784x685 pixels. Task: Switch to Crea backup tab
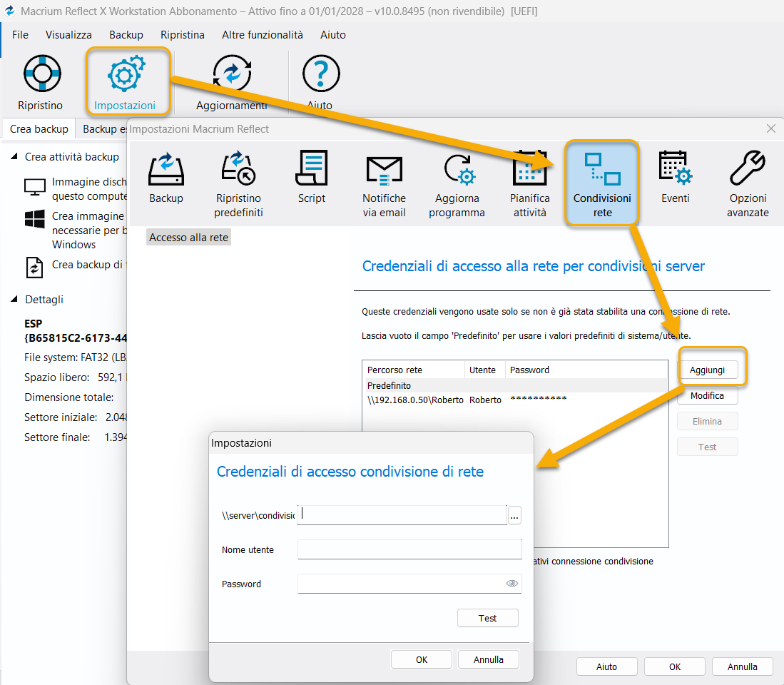[x=39, y=128]
